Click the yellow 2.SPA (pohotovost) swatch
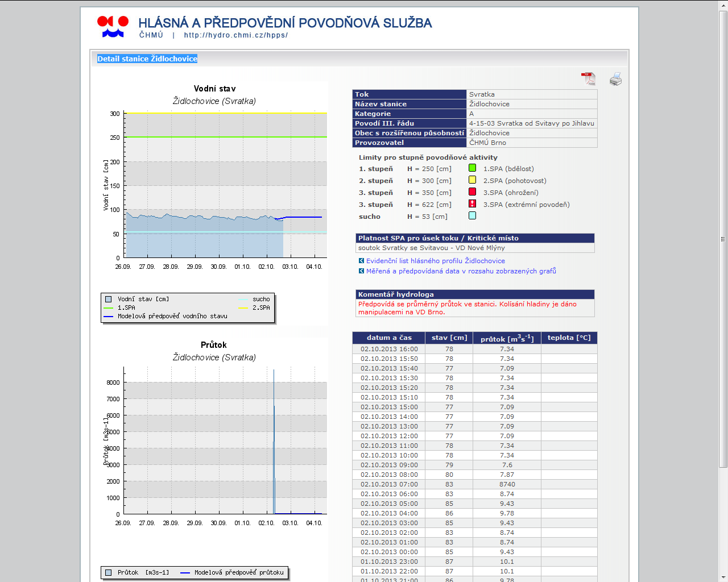Viewport: 728px width, 582px height. [472, 180]
